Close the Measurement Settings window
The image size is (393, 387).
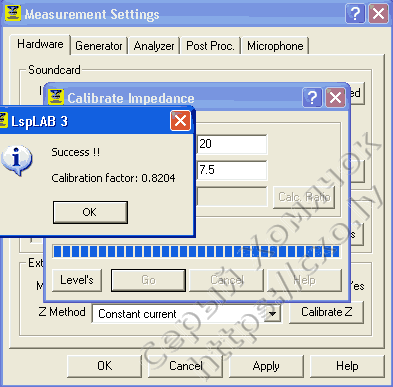click(x=378, y=14)
